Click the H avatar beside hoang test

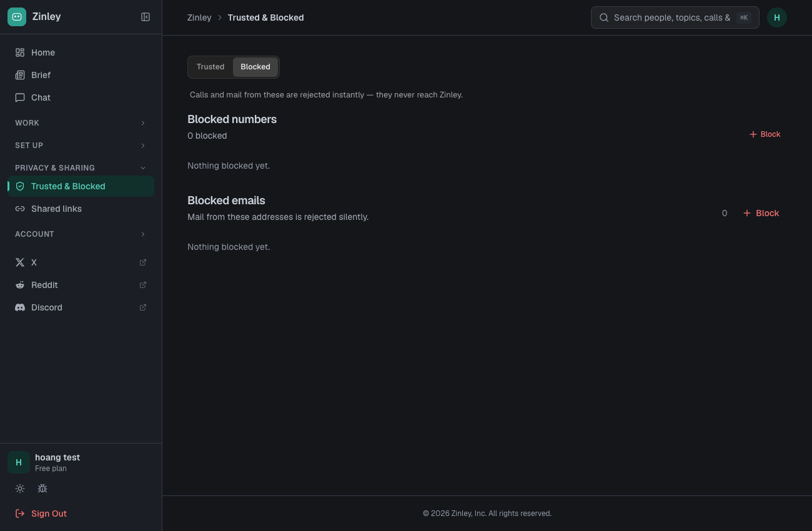click(x=19, y=462)
